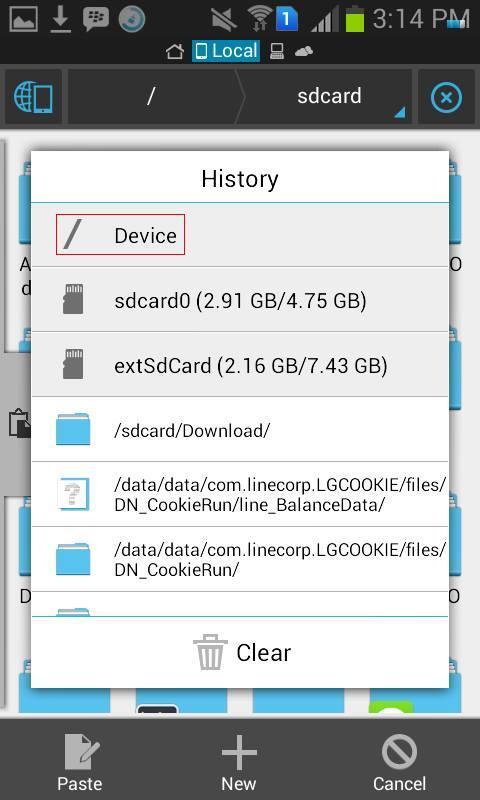Viewport: 480px width, 800px height.
Task: Go to root slash path segment
Action: point(150,96)
